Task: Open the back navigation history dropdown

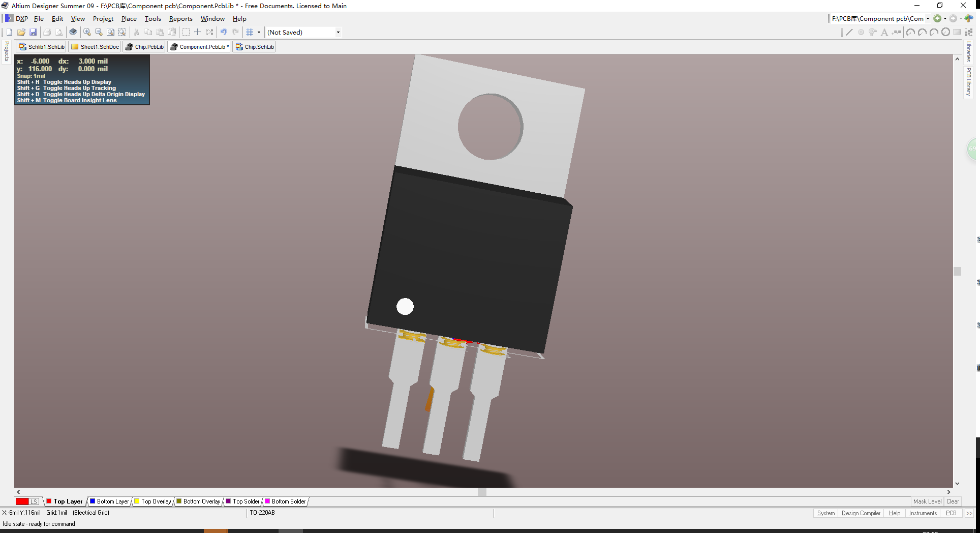Action: (x=945, y=19)
